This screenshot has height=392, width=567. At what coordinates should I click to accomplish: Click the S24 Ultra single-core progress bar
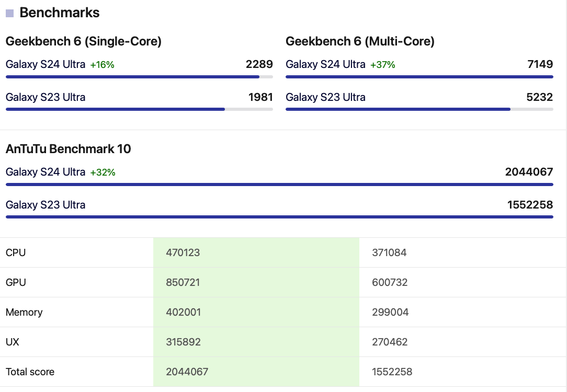139,77
